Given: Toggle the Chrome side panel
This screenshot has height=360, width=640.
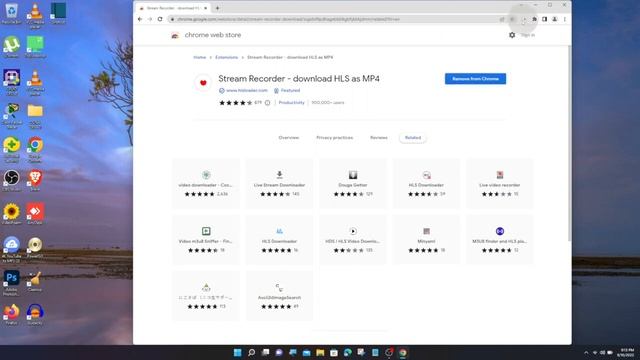Looking at the screenshot, I should tap(544, 19).
